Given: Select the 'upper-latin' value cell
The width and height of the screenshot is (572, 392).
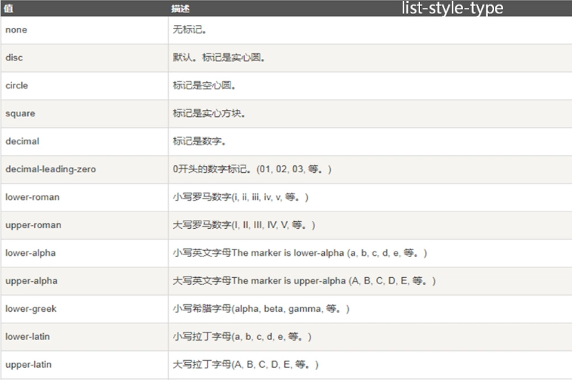Looking at the screenshot, I should [85, 365].
